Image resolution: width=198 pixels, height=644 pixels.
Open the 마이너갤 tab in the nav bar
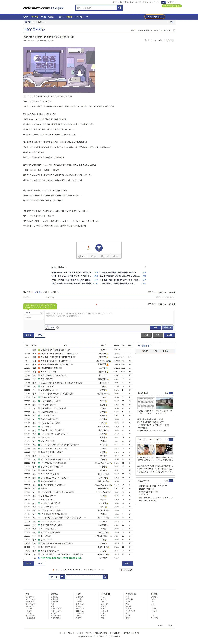pyautogui.click(x=34, y=17)
